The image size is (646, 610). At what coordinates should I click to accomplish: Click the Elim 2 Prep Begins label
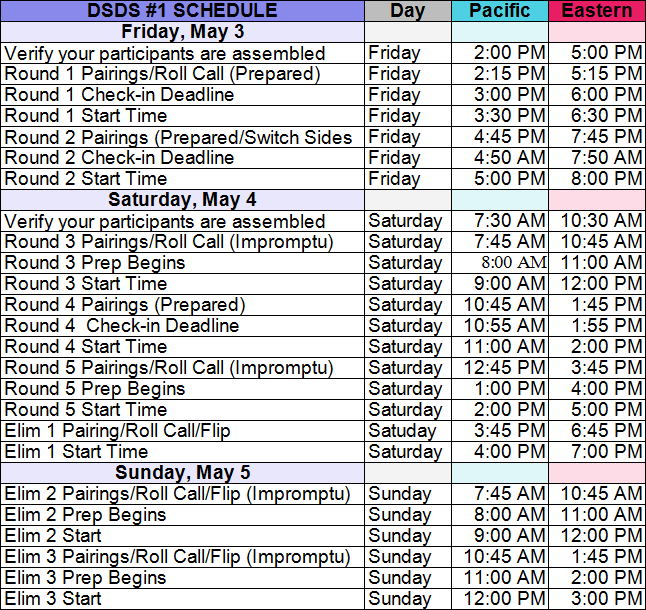86,515
